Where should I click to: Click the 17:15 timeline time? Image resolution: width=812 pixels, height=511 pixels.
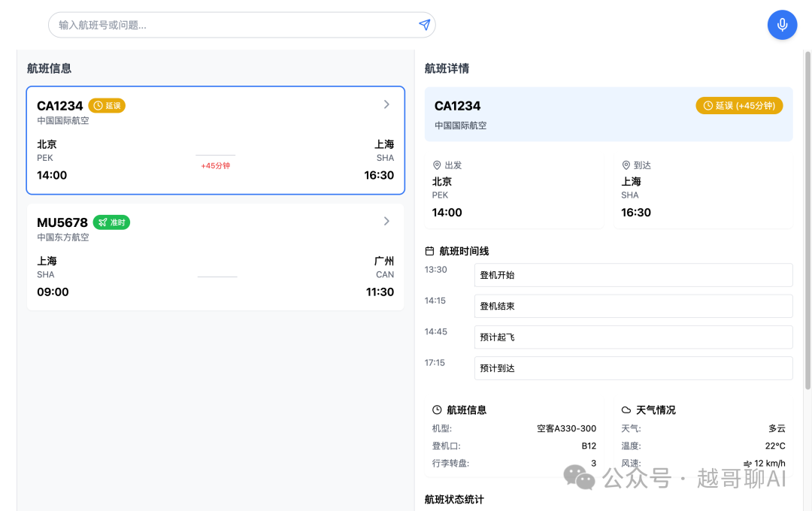(x=435, y=363)
